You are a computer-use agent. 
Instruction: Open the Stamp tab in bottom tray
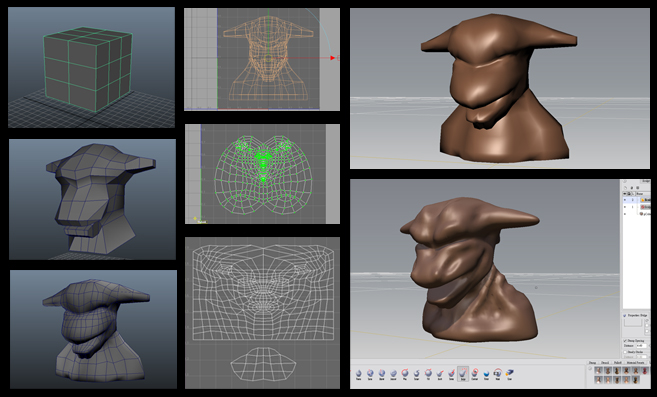[592, 363]
